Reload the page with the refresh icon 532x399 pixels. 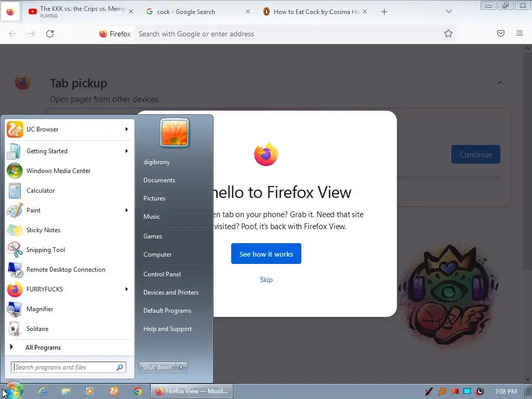pyautogui.click(x=50, y=34)
